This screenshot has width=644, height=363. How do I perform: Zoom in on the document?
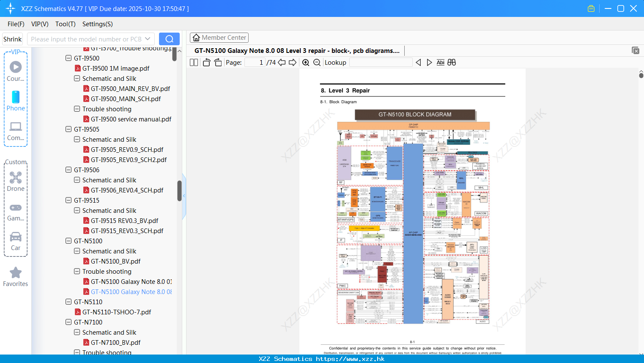click(x=306, y=63)
